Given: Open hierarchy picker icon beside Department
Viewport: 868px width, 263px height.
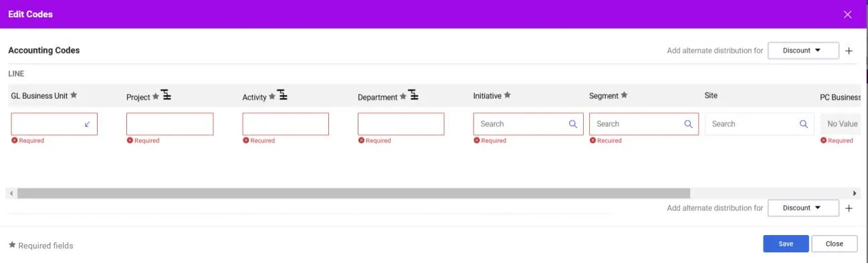Looking at the screenshot, I should click(414, 95).
